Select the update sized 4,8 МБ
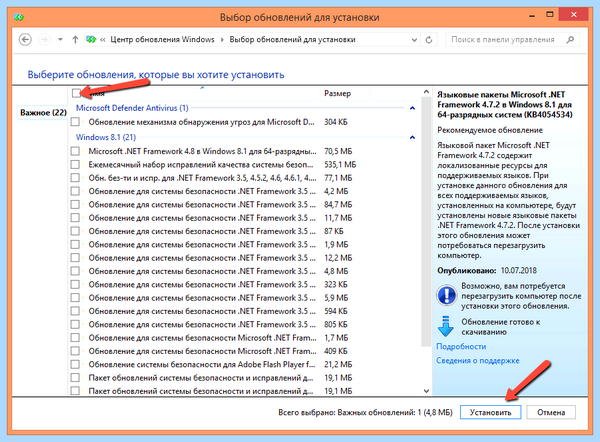 (x=75, y=271)
